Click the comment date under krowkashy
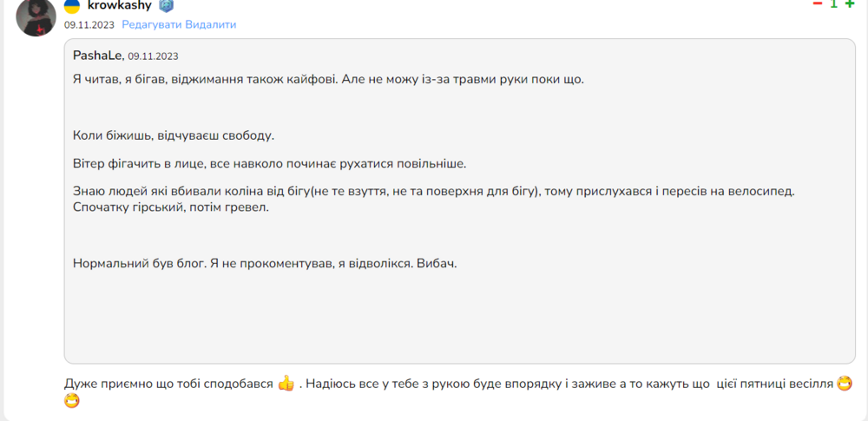 pyautogui.click(x=89, y=25)
